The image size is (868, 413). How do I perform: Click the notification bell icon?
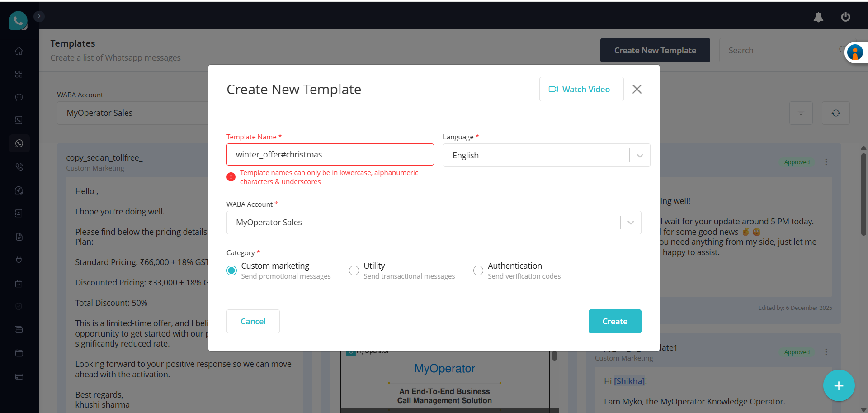tap(818, 17)
